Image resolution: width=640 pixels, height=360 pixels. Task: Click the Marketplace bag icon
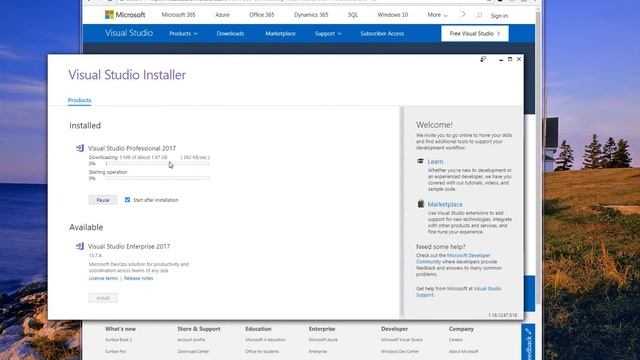pos(421,203)
